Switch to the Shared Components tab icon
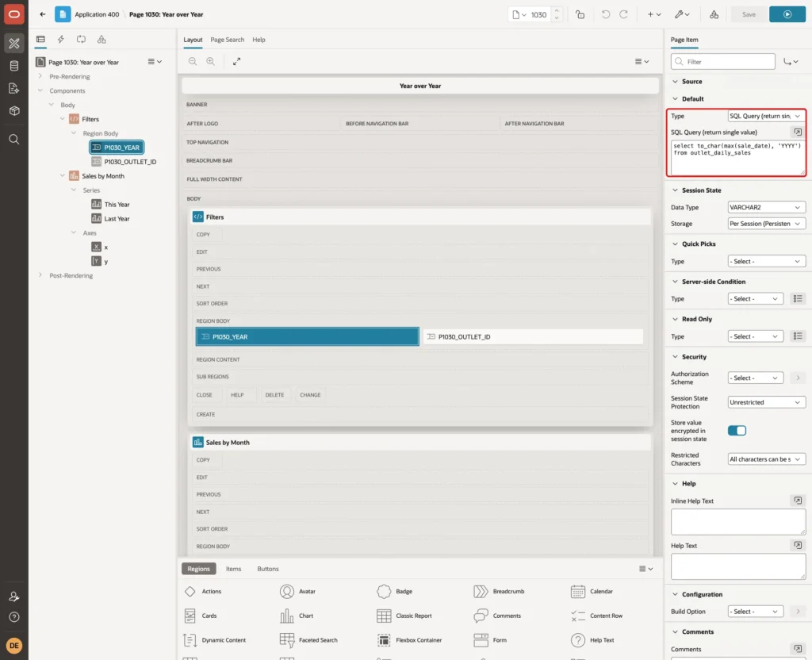Viewport: 812px width, 660px height. coord(101,40)
